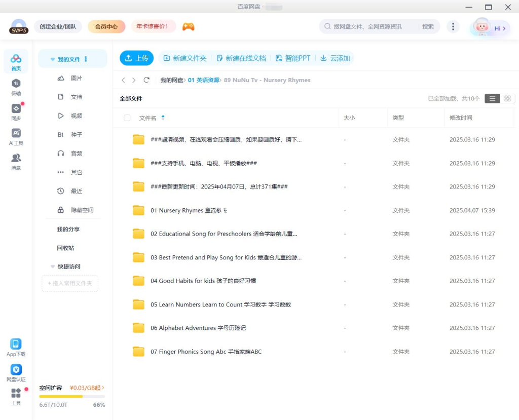Switch to grid view layout
Screen dimensions: 519x420
click(x=507, y=99)
